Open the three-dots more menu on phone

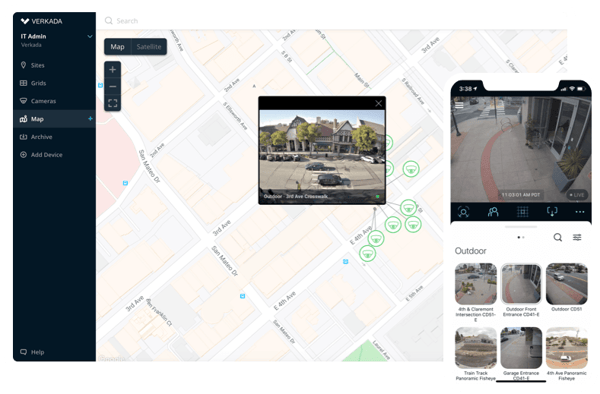tap(580, 212)
